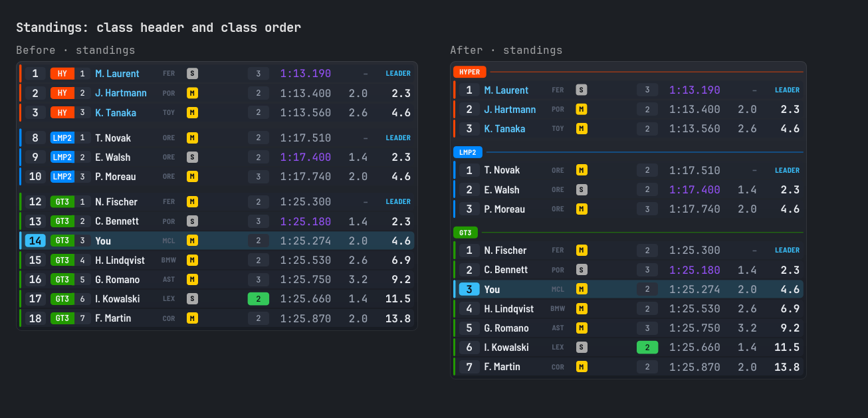
Task: Click the 1:13.560 lap time in After standings
Action: [695, 128]
